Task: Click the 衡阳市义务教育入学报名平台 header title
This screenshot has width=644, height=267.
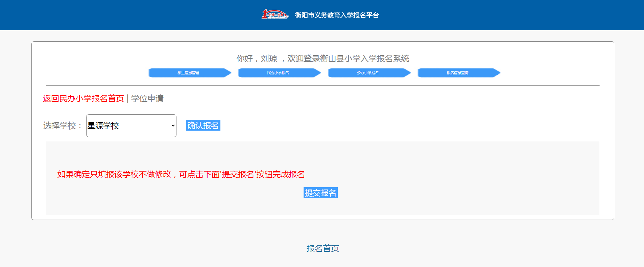Action: [337, 15]
